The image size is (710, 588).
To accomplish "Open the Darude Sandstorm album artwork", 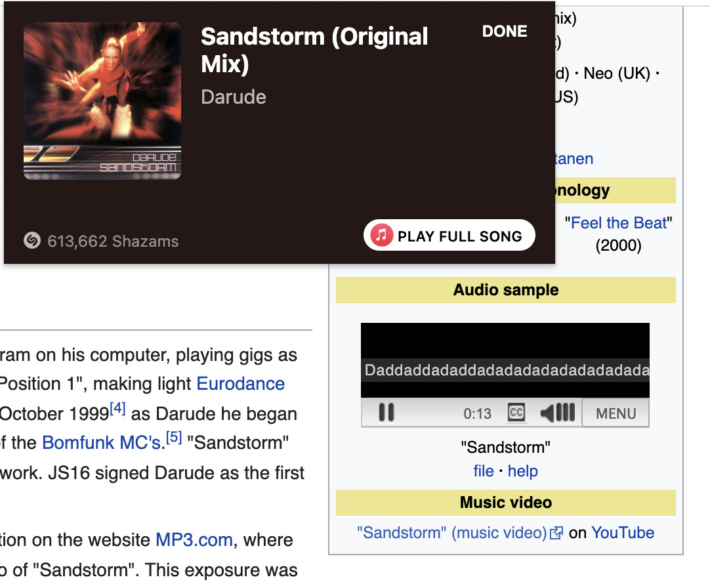I will pos(102,101).
